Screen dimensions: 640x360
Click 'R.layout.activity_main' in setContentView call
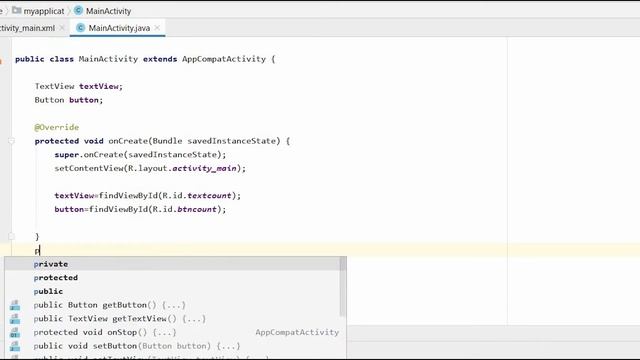(182, 168)
